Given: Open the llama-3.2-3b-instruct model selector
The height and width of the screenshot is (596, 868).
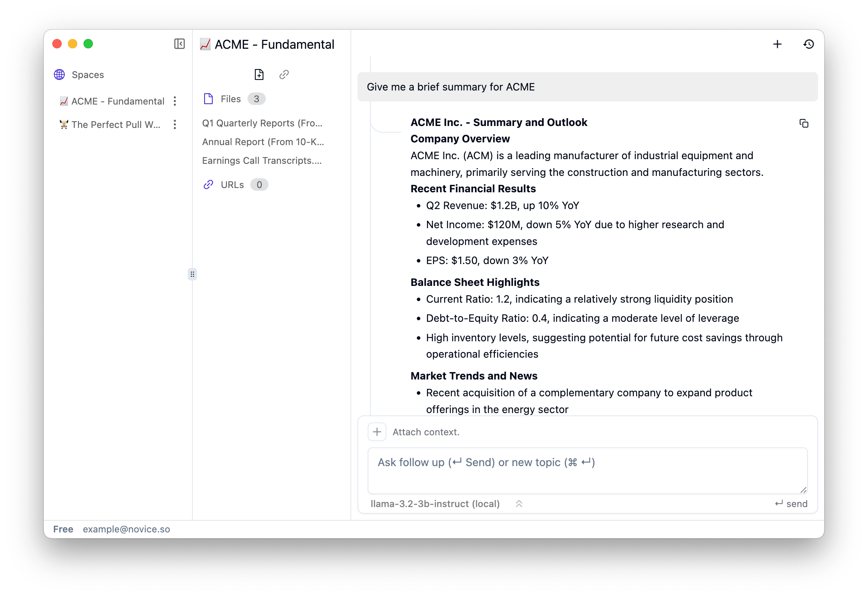Looking at the screenshot, I should (x=435, y=504).
